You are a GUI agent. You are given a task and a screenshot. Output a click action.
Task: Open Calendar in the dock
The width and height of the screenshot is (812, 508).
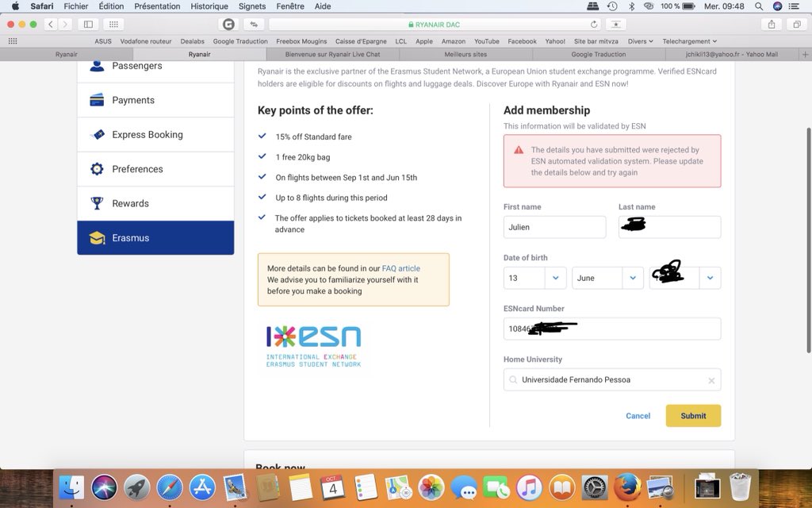(332, 488)
